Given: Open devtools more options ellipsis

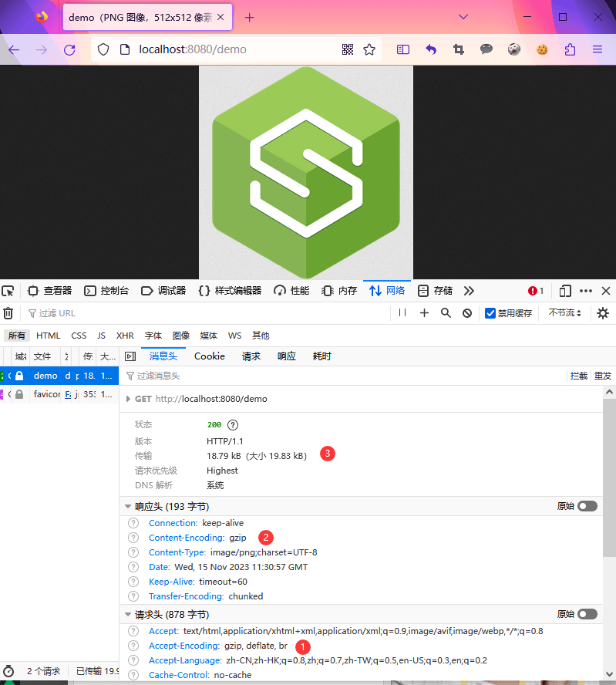Looking at the screenshot, I should coord(586,291).
